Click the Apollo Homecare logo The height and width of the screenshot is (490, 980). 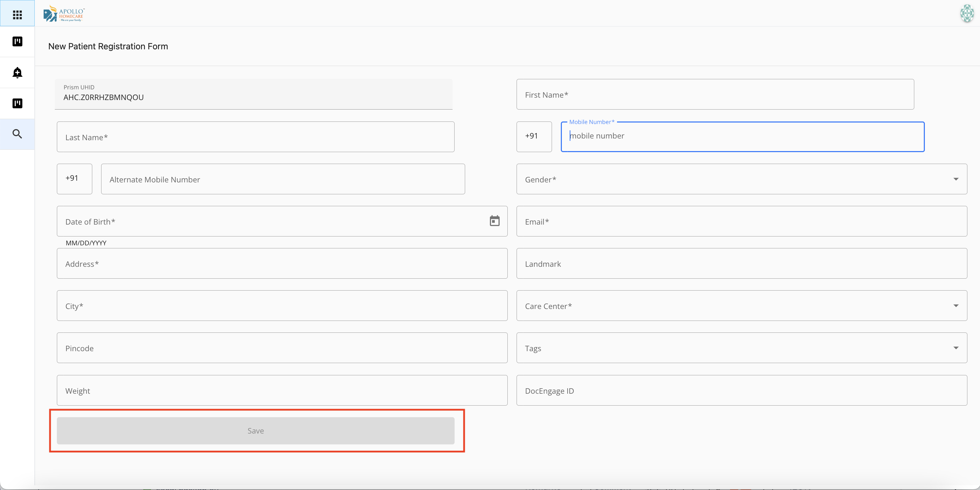(x=64, y=13)
